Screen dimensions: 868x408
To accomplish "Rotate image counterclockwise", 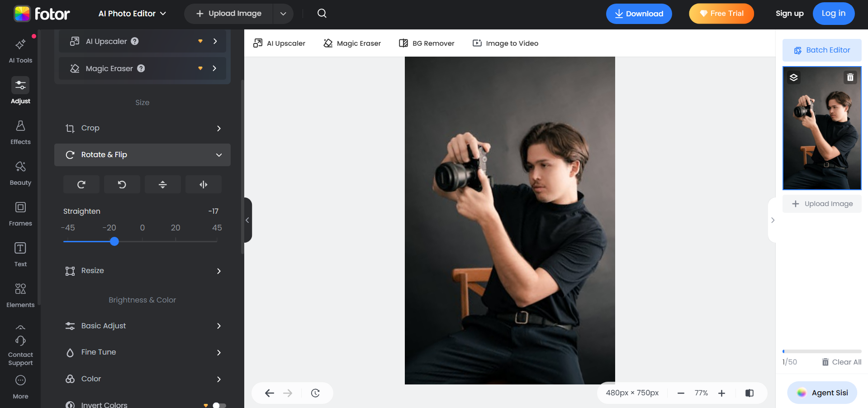I will 122,184.
